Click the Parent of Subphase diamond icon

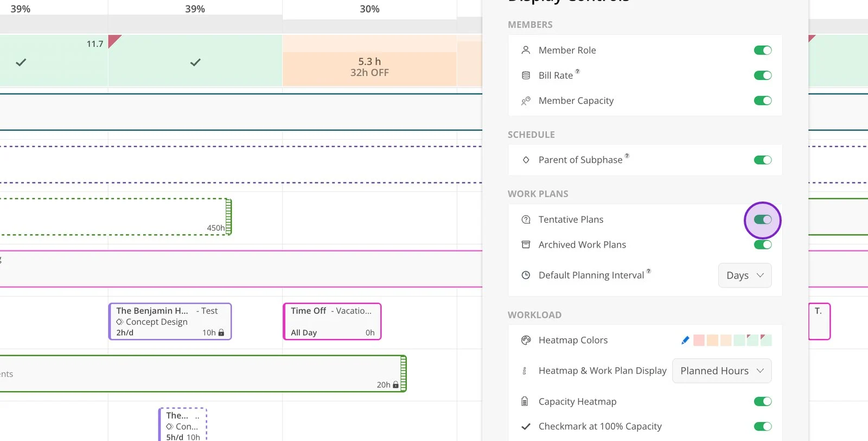[526, 160]
